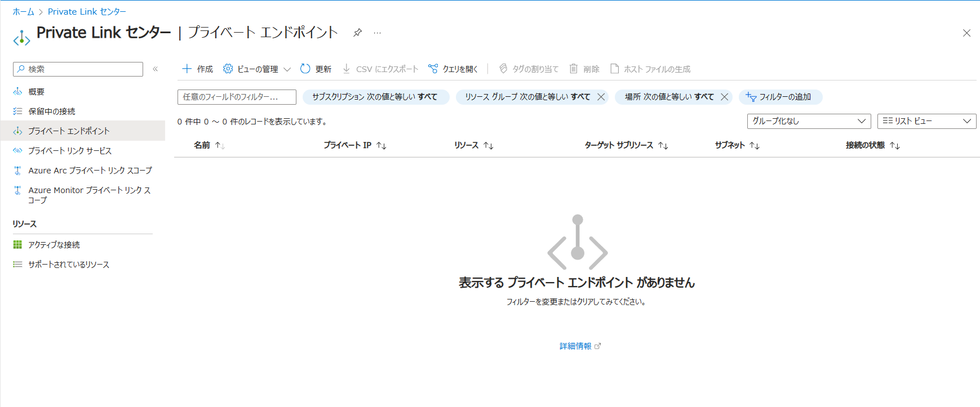
Task: Open the 詳細情報 external link
Action: coord(580,346)
